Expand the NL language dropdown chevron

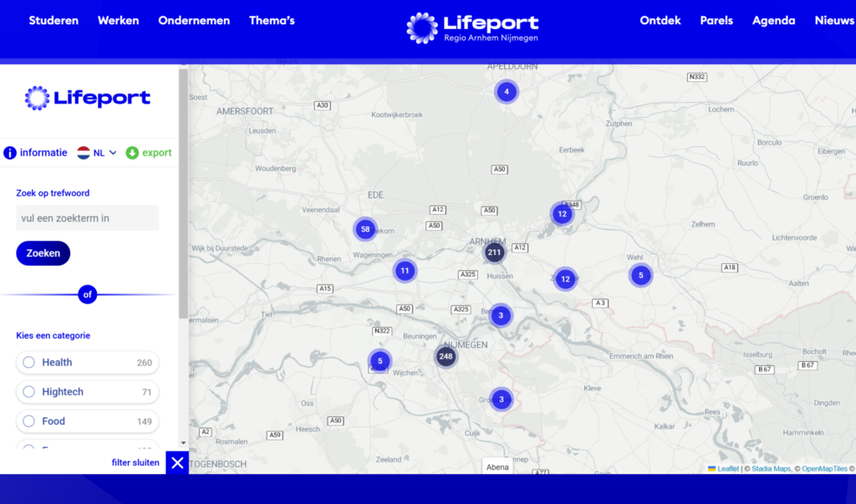[113, 153]
